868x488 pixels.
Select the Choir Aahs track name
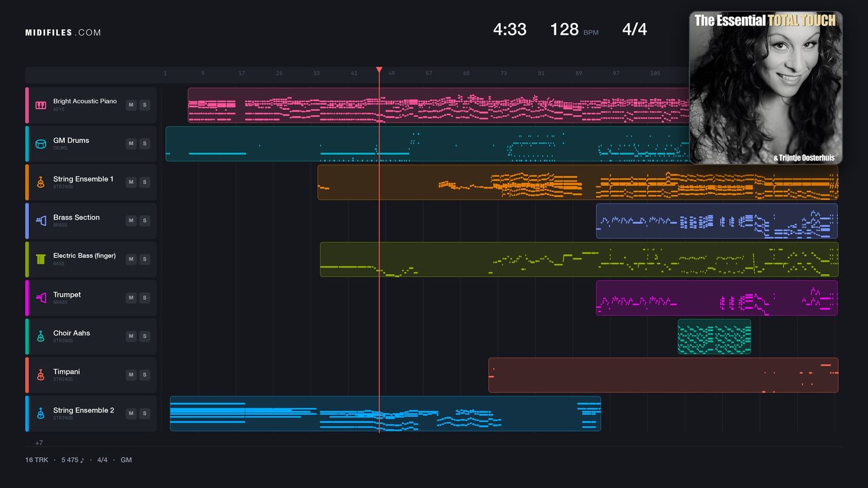tap(72, 333)
